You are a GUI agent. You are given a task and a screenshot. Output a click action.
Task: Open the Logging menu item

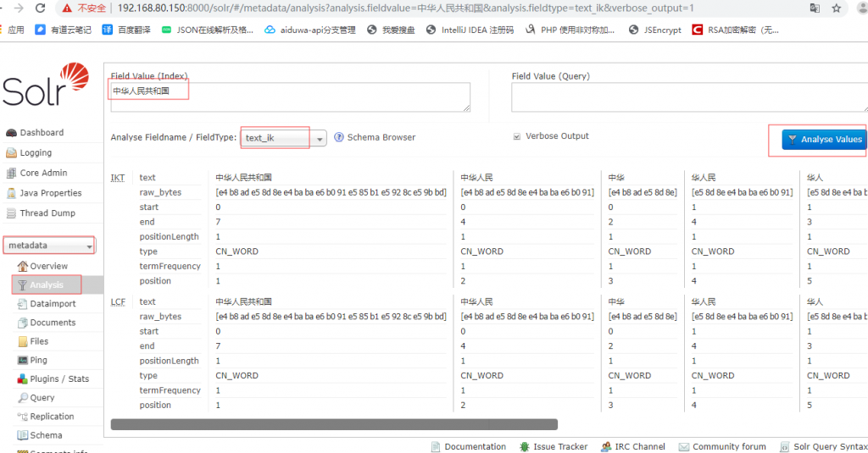(36, 152)
